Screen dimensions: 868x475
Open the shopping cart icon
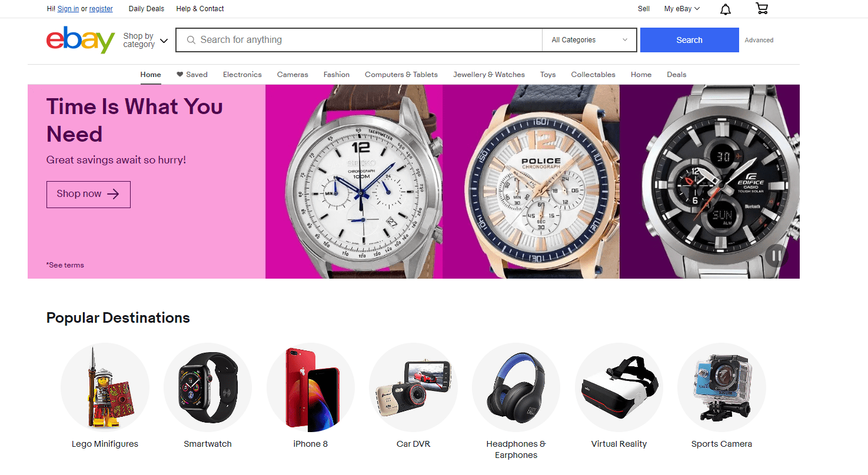761,8
